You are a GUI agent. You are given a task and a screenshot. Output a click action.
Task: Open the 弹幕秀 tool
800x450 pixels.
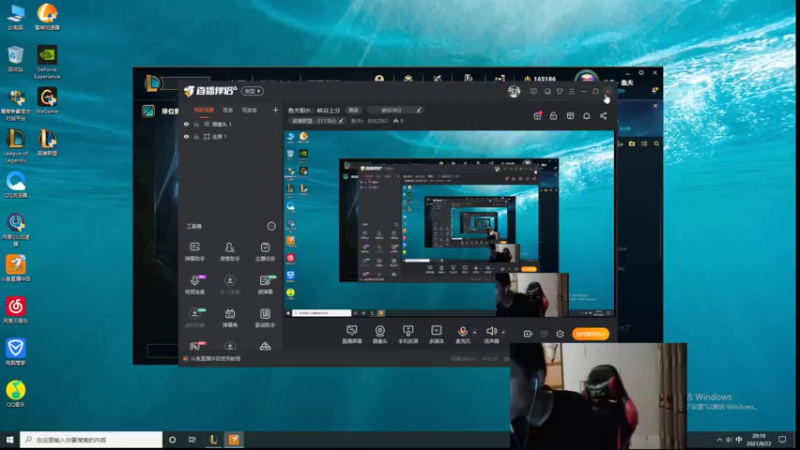(230, 318)
